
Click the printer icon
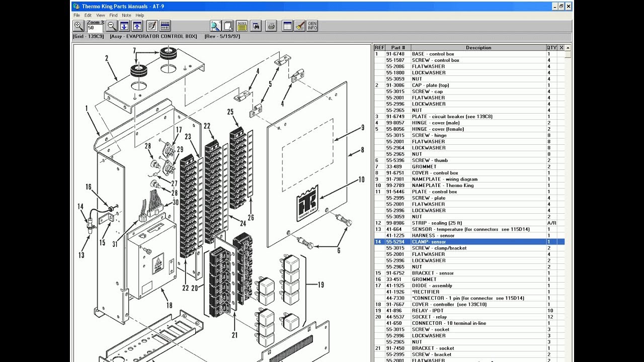click(271, 26)
